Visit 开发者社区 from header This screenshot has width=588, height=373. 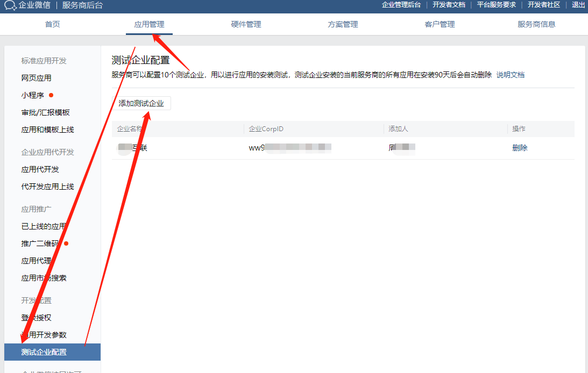click(x=543, y=5)
